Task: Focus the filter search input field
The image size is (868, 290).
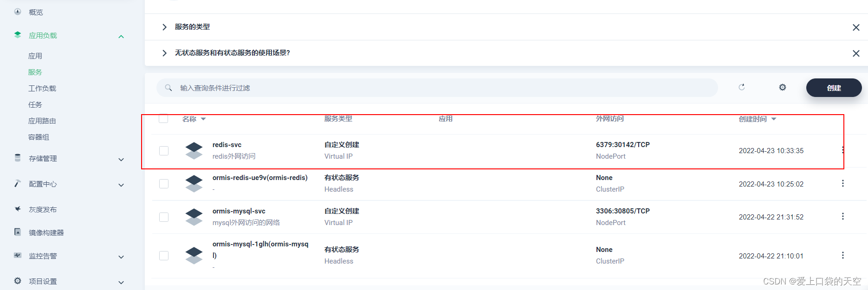Action: click(436, 88)
